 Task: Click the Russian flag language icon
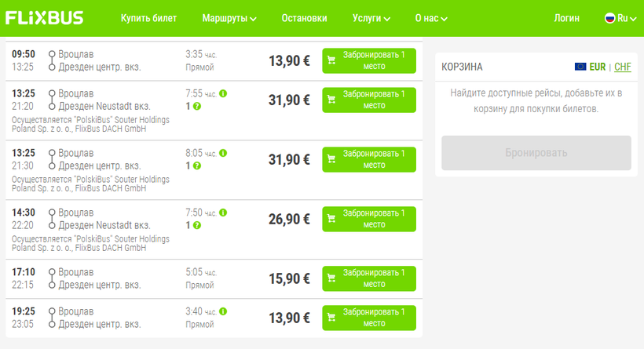[x=609, y=18]
